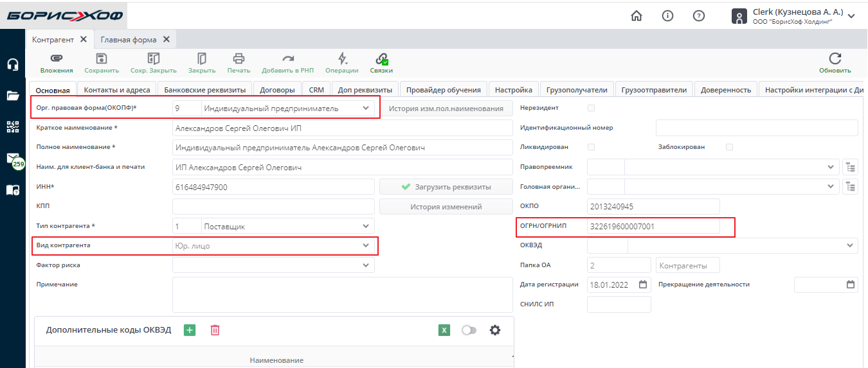The image size is (868, 368).
Task: Open the Тип контрагента dropdown
Action: tap(366, 226)
